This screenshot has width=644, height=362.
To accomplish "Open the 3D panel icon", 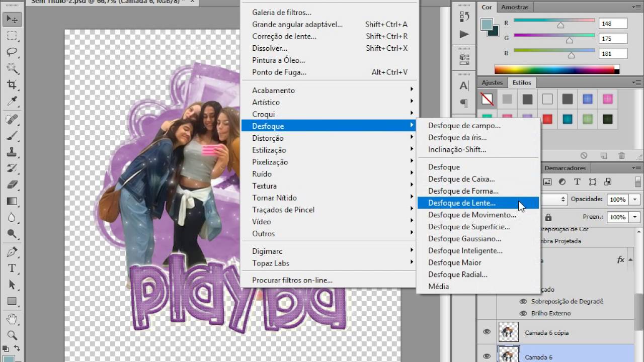I will click(464, 59).
